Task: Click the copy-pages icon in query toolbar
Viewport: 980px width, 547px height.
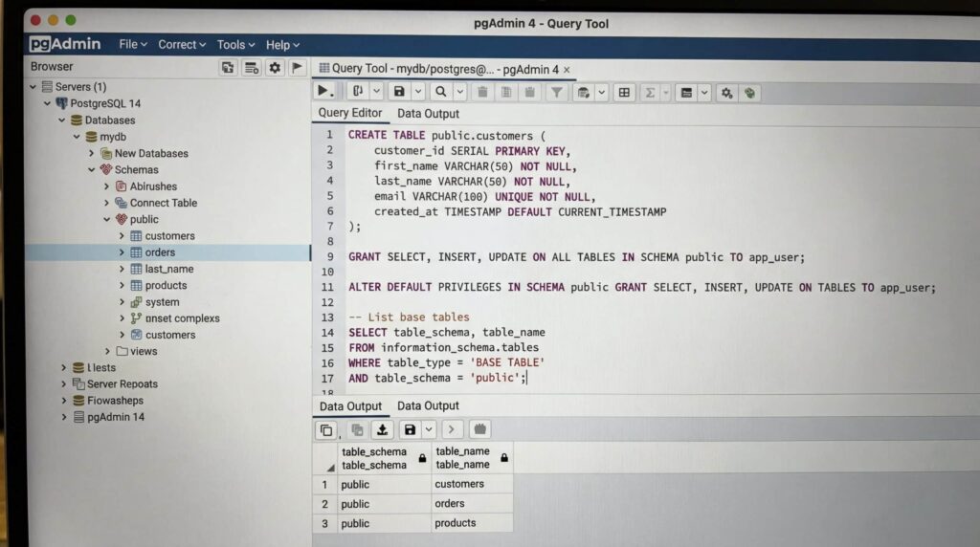Action: (505, 93)
